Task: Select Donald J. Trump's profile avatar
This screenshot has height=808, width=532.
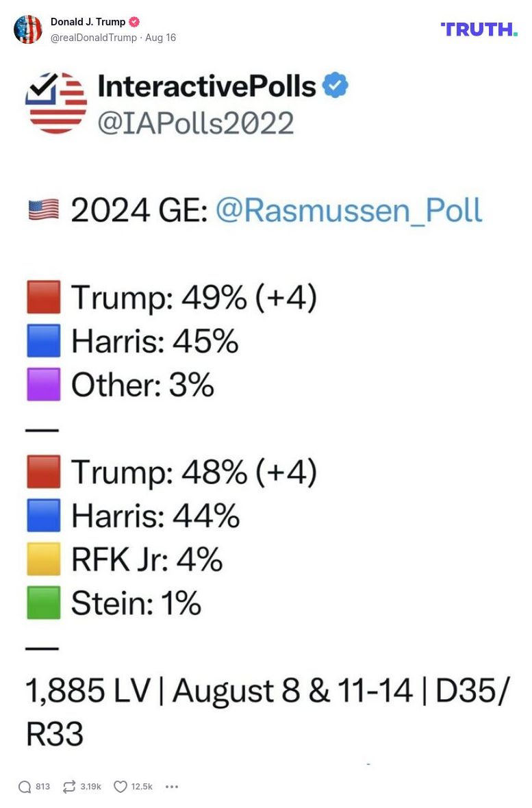Action: pyautogui.click(x=29, y=29)
